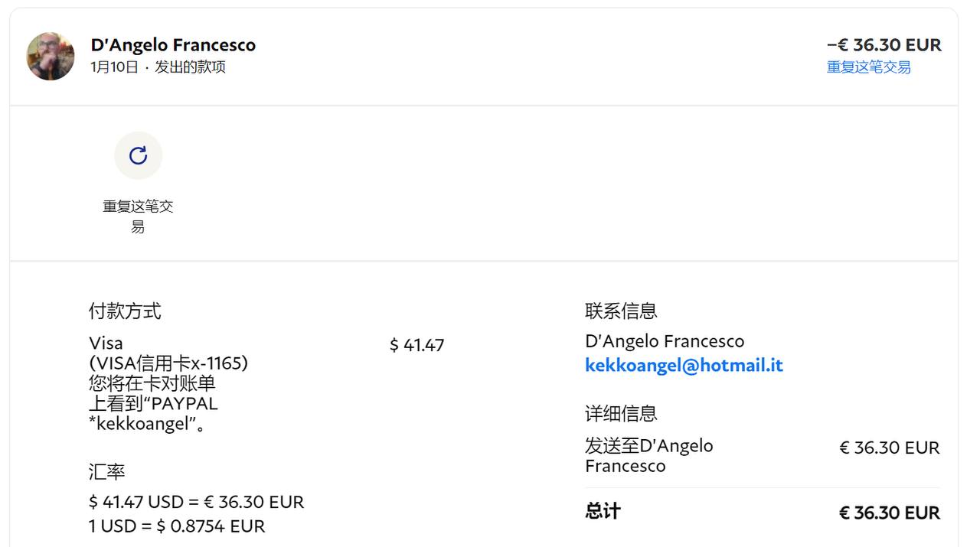Click the 1 USD exchange rate line
This screenshot has height=547, width=980.
click(177, 526)
